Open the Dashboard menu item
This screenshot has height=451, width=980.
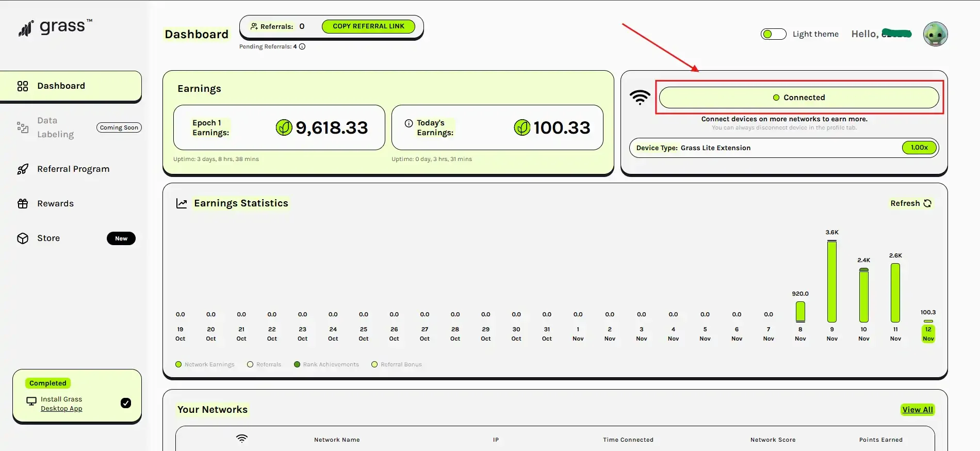(71, 86)
